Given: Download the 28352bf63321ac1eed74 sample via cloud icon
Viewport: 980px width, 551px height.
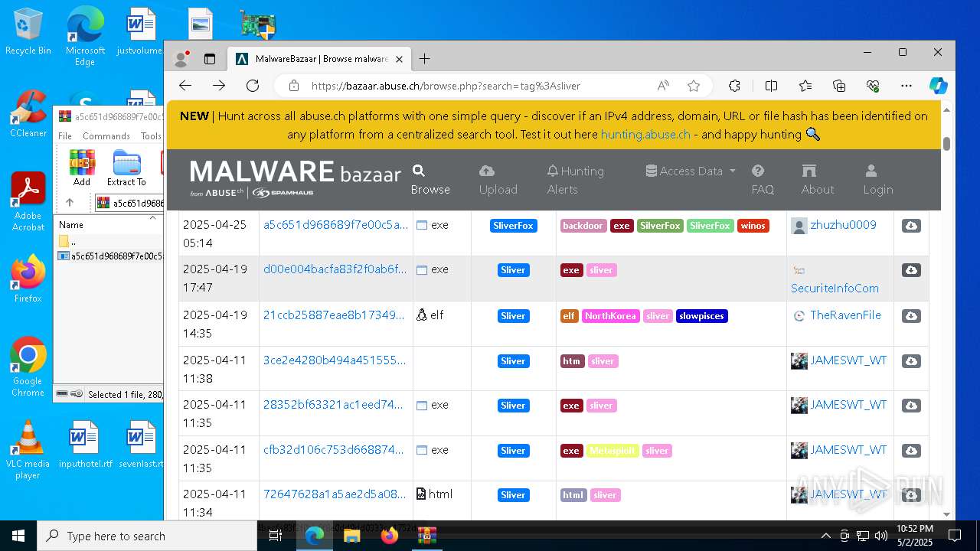Looking at the screenshot, I should coord(911,406).
